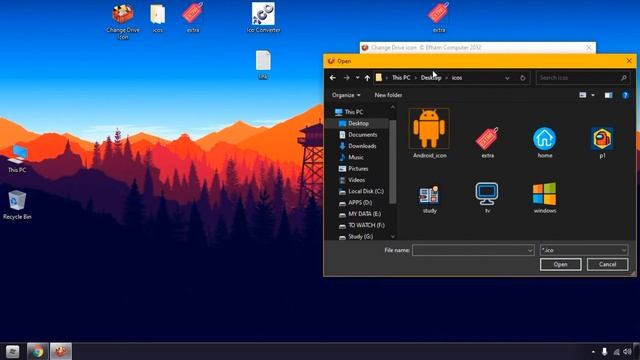Select the Recycle Bin desktop icon
The image size is (640, 360).
click(17, 205)
